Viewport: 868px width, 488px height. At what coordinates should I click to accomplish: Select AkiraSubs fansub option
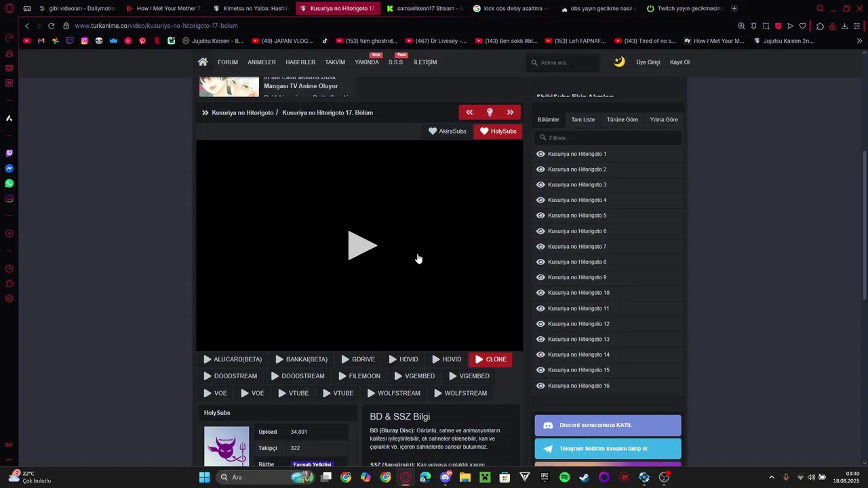click(448, 131)
